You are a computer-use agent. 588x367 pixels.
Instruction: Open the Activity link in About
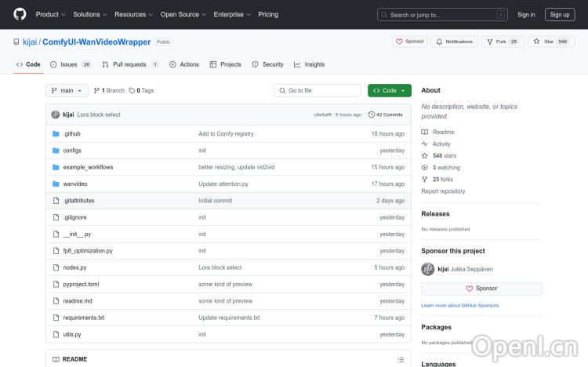pos(441,144)
